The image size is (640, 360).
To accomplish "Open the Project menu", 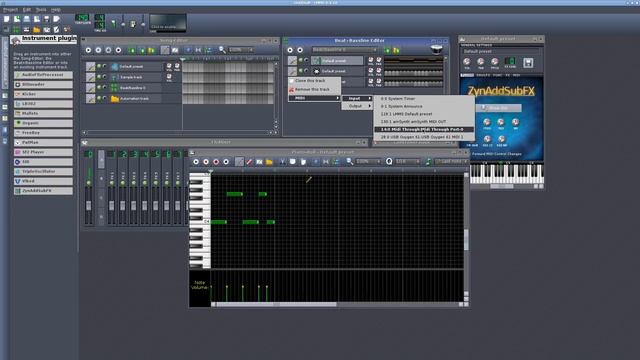I will pyautogui.click(x=10, y=9).
